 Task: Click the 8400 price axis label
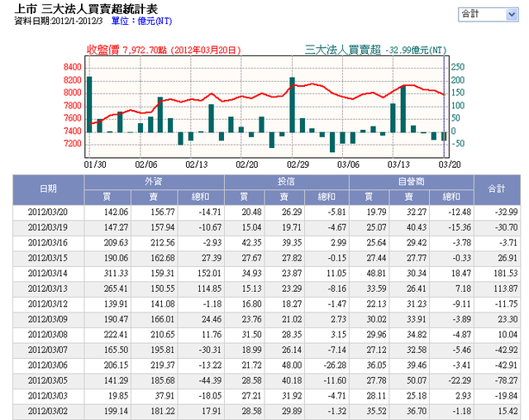tap(73, 67)
